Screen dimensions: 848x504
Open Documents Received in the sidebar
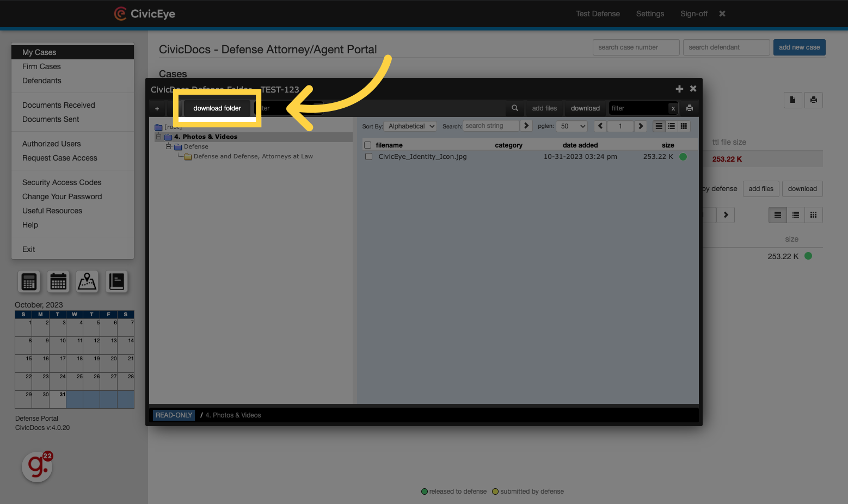[59, 105]
